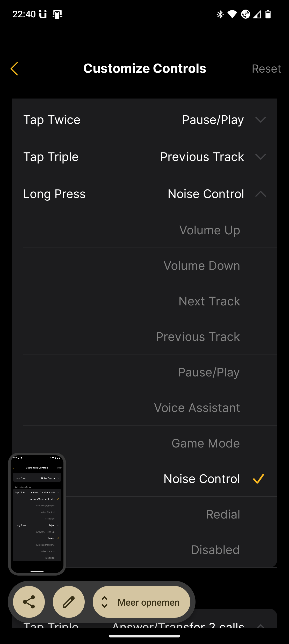
Task: Tap the bottom navigation handle bar
Action: [x=144, y=636]
